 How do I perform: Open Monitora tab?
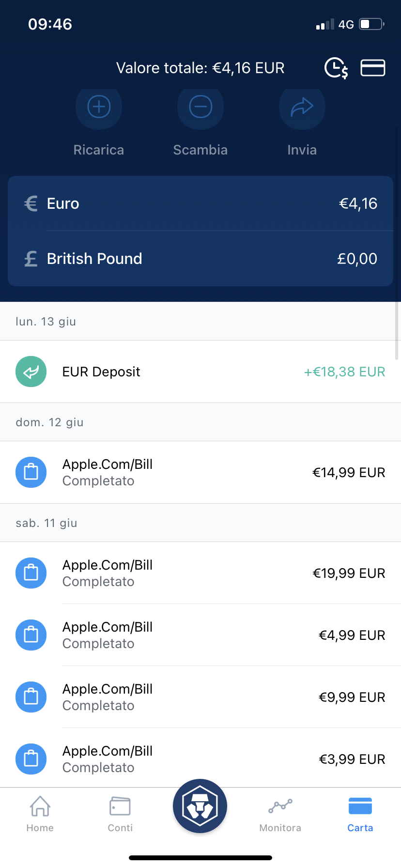(x=280, y=814)
